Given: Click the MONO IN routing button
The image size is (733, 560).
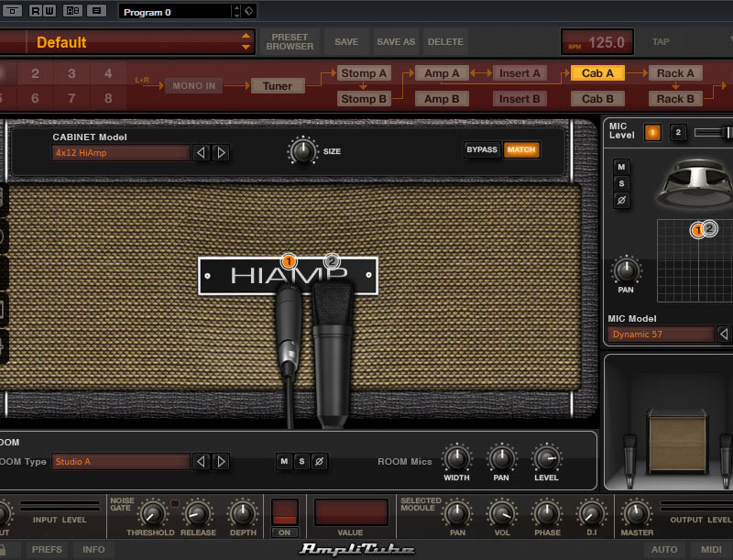Looking at the screenshot, I should click(x=194, y=86).
